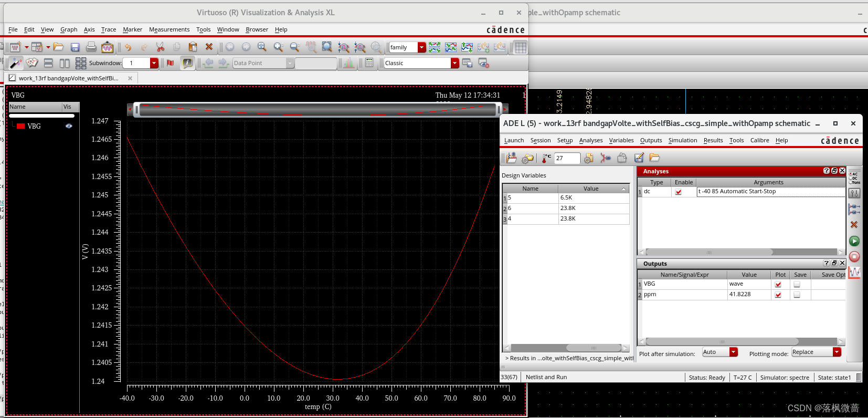Open the family dropdown in the toolbar
Viewport: 868px width, 418px height.
(x=421, y=47)
